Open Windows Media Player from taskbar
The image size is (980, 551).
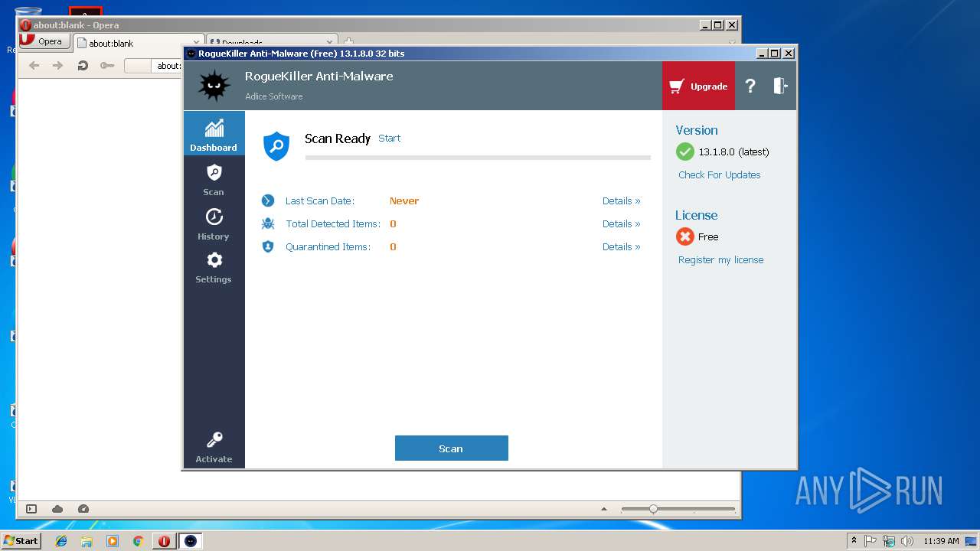coord(113,541)
